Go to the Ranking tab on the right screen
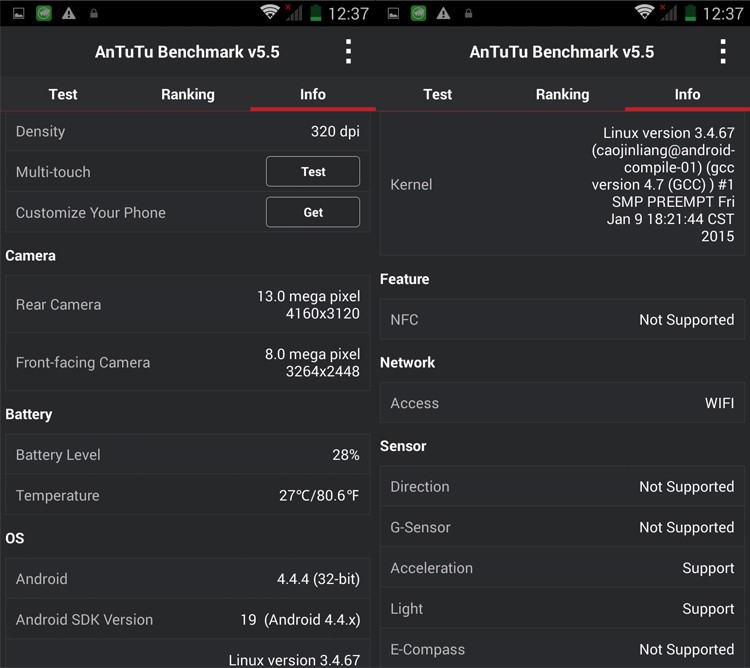Viewport: 750px width, 668px height. [562, 94]
